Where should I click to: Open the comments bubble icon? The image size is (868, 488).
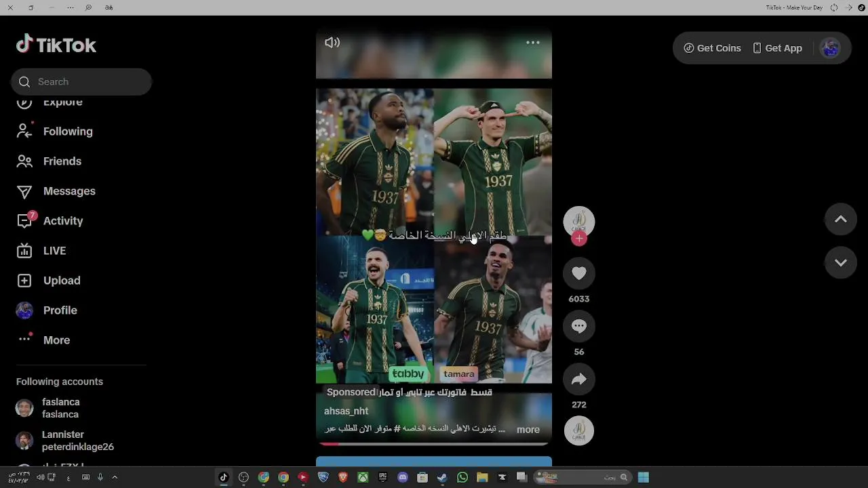(x=579, y=326)
